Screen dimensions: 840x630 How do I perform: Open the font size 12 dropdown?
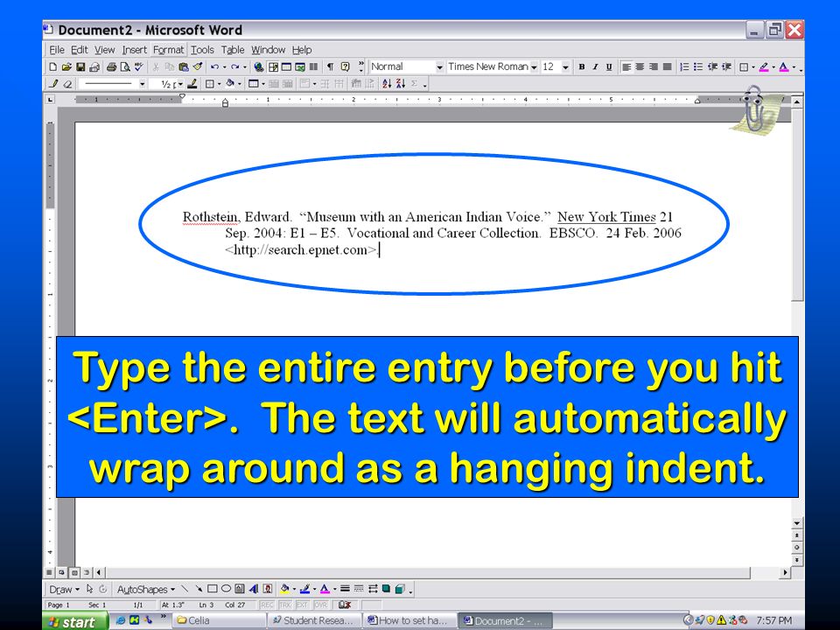tap(565, 67)
